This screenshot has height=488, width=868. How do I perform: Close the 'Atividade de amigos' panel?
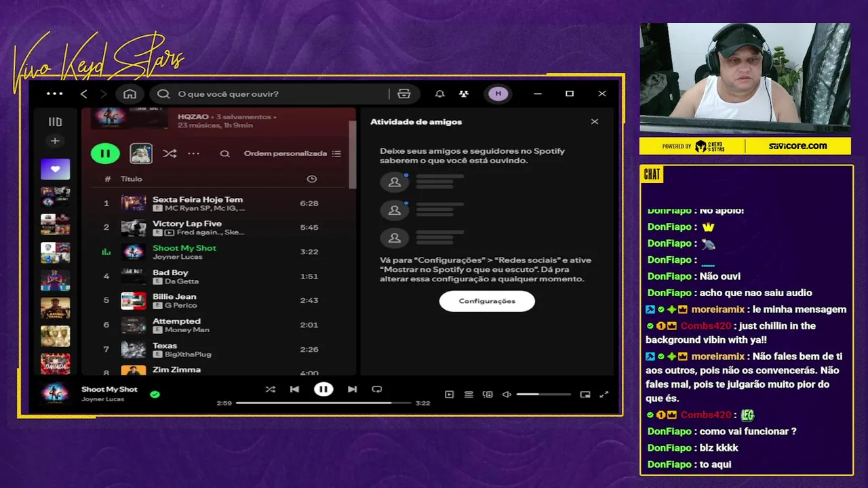(595, 122)
